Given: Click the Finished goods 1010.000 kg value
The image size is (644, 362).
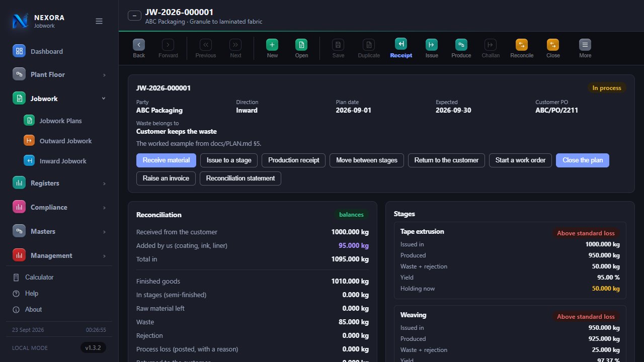Looking at the screenshot, I should coord(350,282).
